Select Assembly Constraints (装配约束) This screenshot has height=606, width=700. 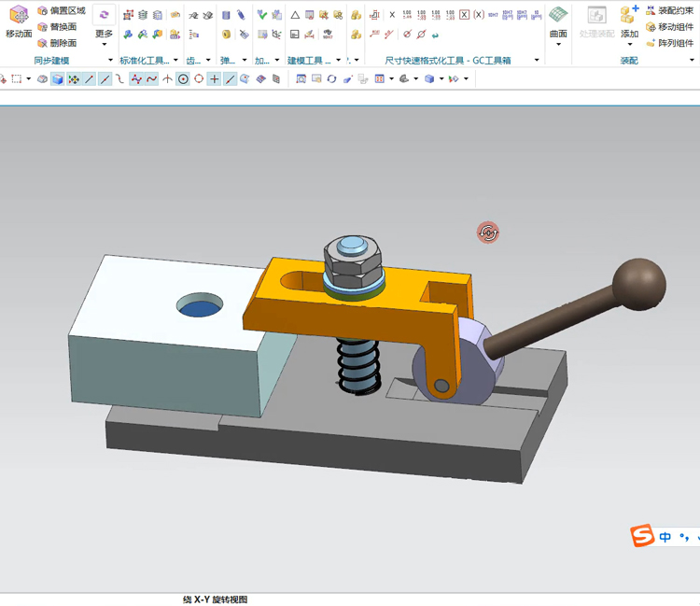(x=669, y=11)
